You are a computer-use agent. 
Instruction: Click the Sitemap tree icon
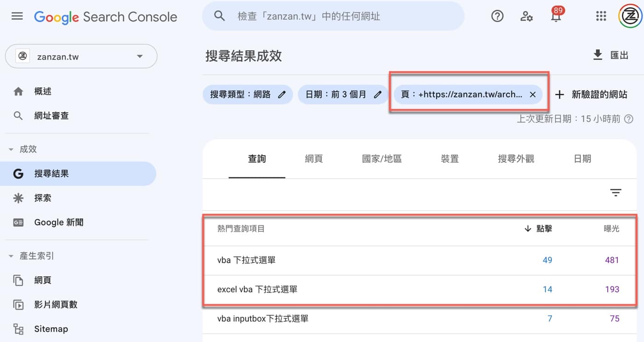(18, 329)
